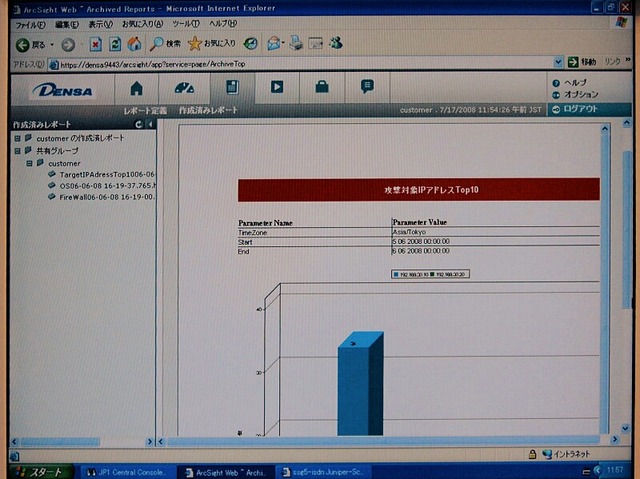The width and height of the screenshot is (640, 479).
Task: Select the reports book icon
Action: tap(232, 87)
